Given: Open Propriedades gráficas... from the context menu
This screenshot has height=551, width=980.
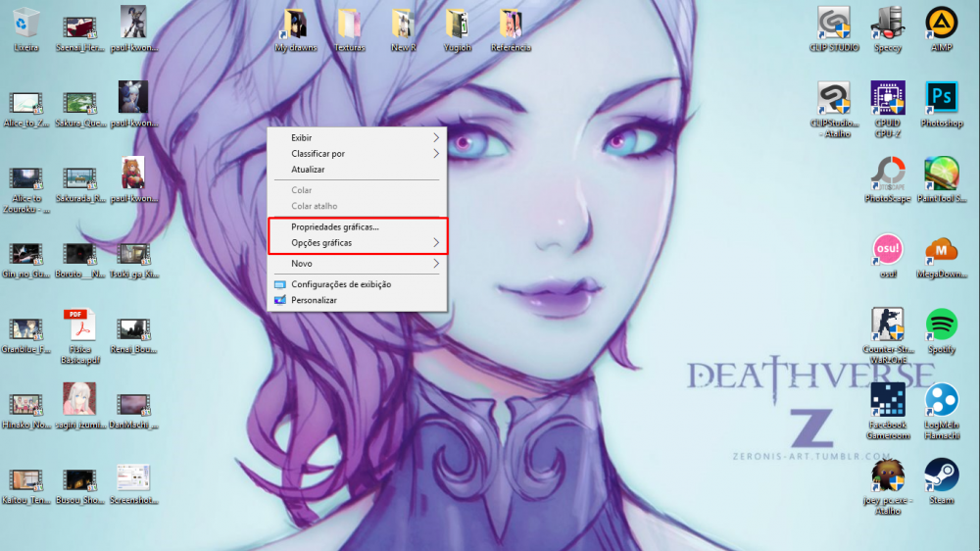Looking at the screenshot, I should pos(357,227).
